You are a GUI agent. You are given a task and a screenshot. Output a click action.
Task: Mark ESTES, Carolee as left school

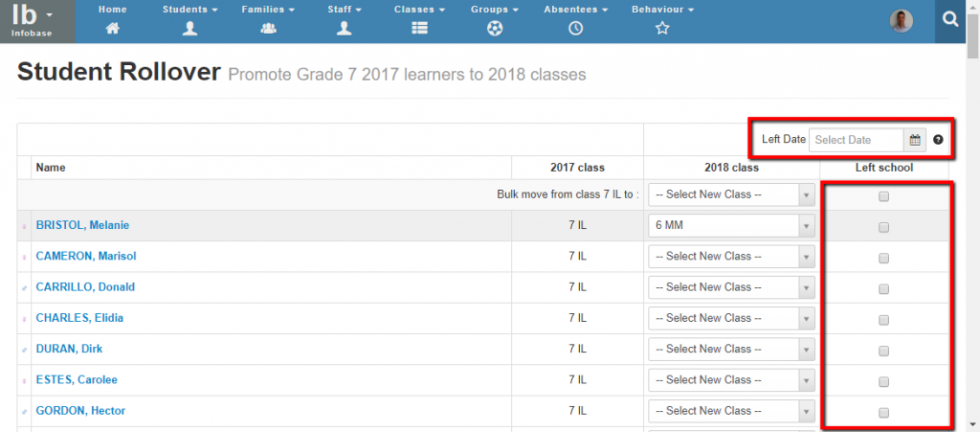click(883, 381)
